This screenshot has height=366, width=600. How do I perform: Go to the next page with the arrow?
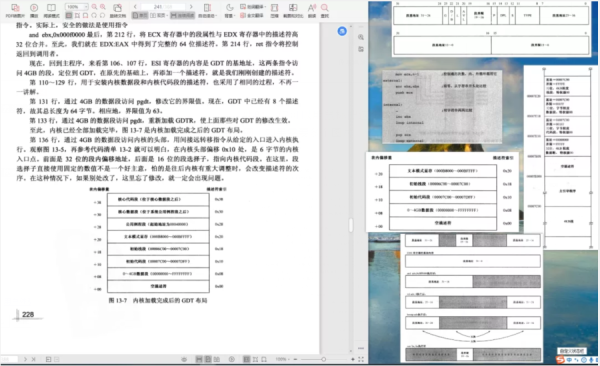pyautogui.click(x=191, y=7)
